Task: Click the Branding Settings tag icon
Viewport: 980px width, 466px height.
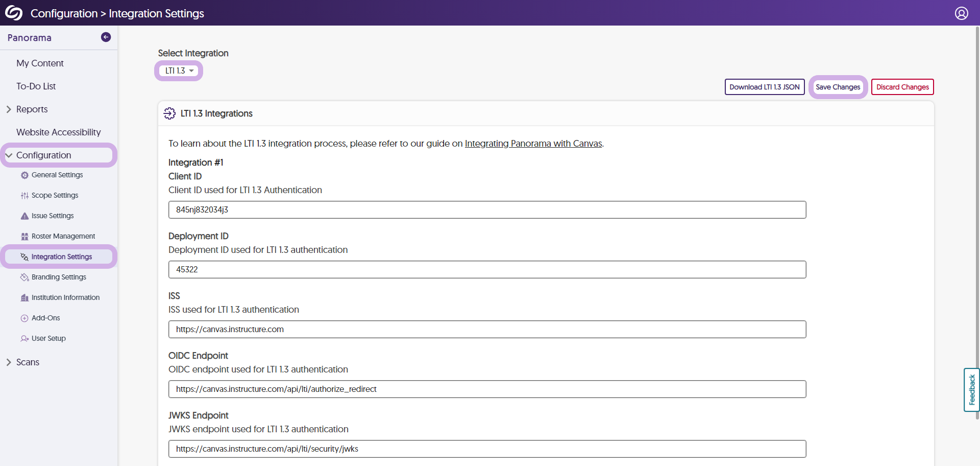Action: (x=24, y=277)
